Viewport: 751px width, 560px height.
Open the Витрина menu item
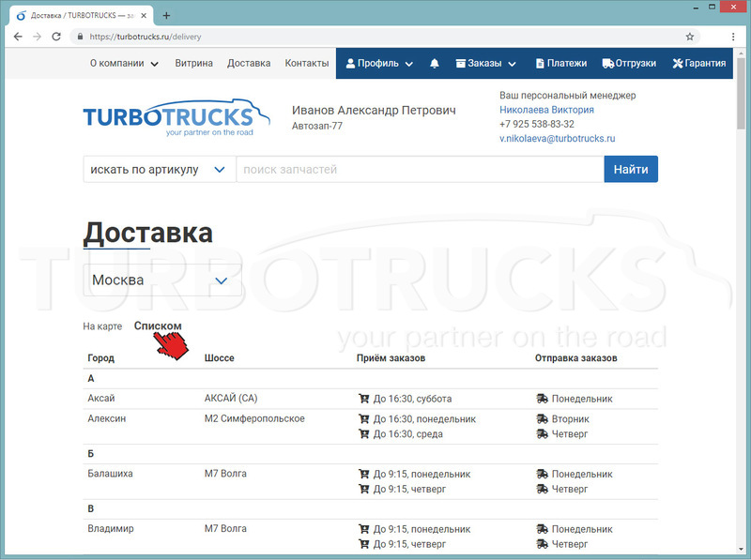[194, 63]
